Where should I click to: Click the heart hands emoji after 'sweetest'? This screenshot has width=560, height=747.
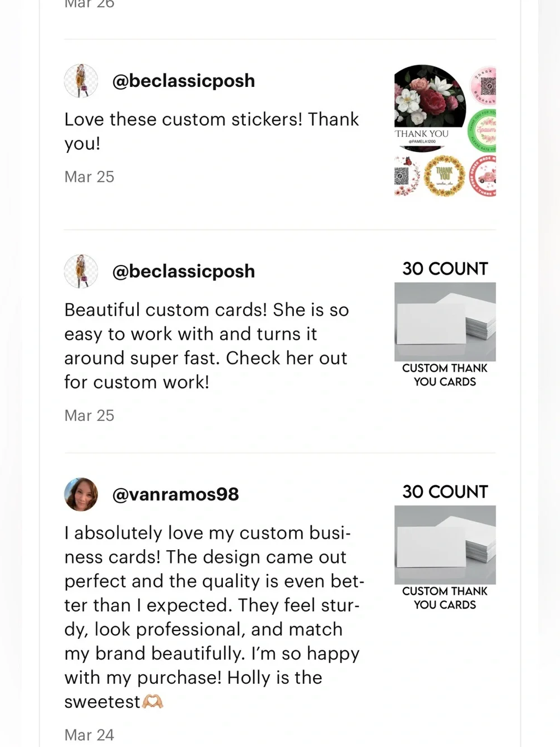point(153,702)
